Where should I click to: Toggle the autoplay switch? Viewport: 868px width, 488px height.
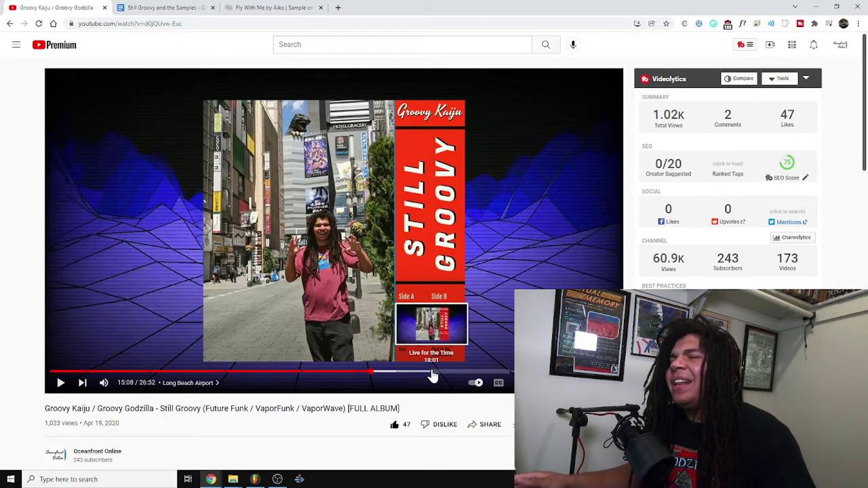(x=475, y=383)
